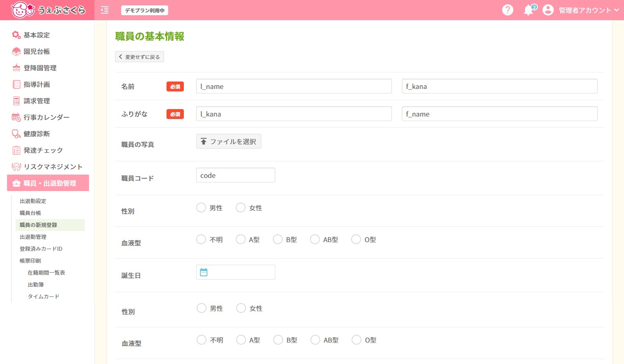The height and width of the screenshot is (364, 624).
Task: Click the calendar icon in birthday field
Action: click(x=204, y=272)
